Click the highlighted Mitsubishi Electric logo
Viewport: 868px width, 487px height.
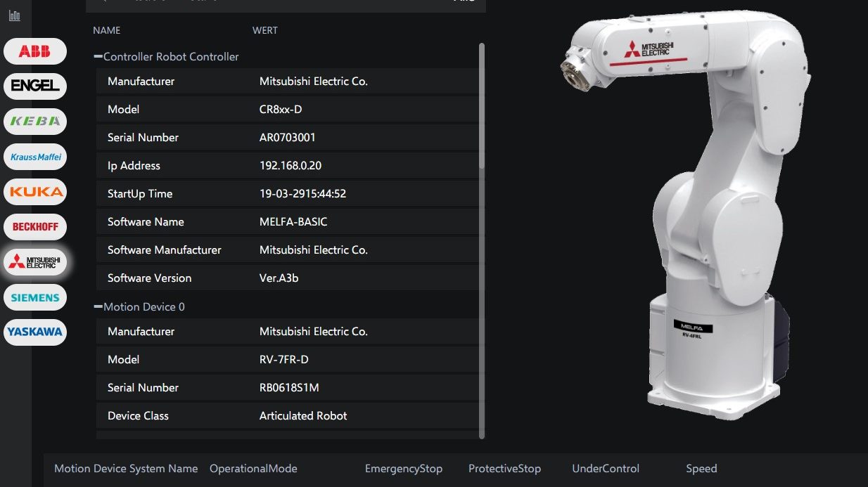pos(34,261)
